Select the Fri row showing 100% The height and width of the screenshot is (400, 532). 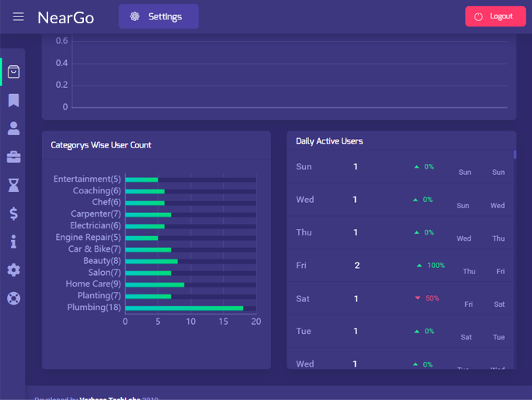tap(400, 266)
